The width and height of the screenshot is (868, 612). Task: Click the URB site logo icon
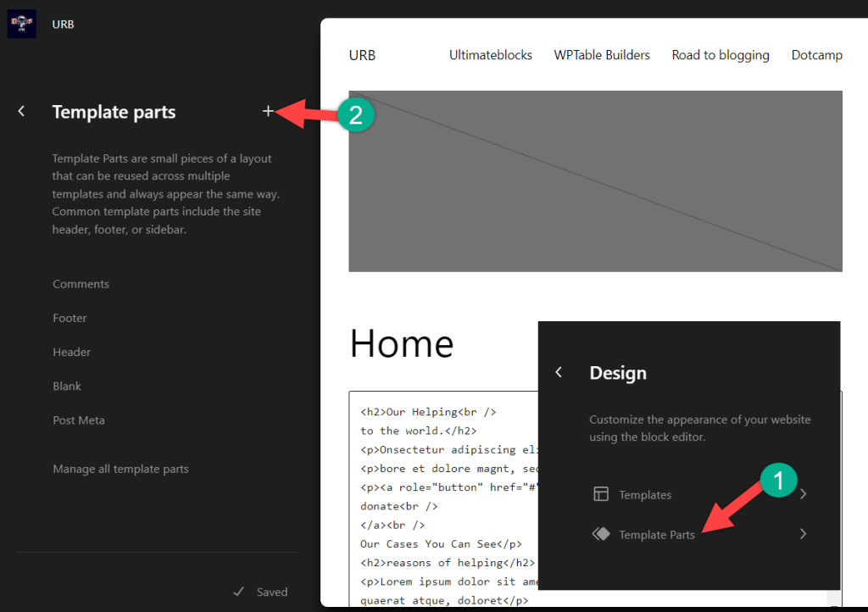[21, 24]
